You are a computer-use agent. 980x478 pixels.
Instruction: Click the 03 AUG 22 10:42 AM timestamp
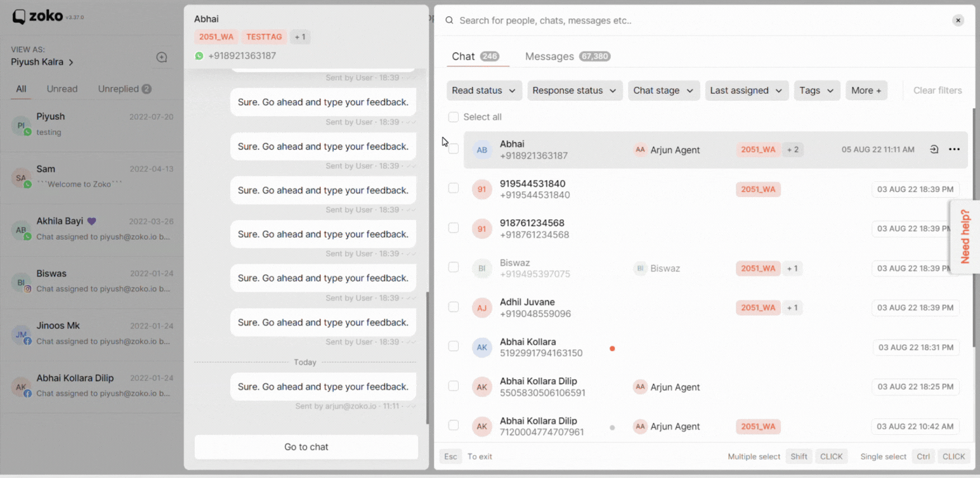point(915,427)
